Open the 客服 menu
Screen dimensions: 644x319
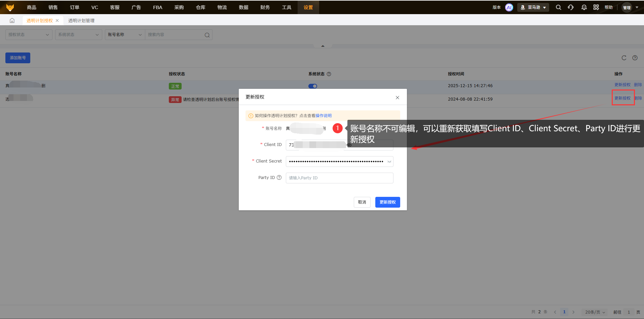pos(115,7)
